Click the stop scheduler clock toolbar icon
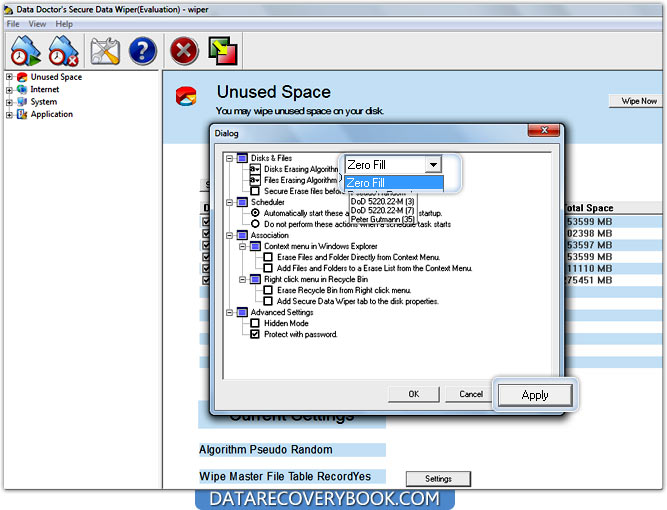The height and width of the screenshot is (510, 667). (63, 51)
